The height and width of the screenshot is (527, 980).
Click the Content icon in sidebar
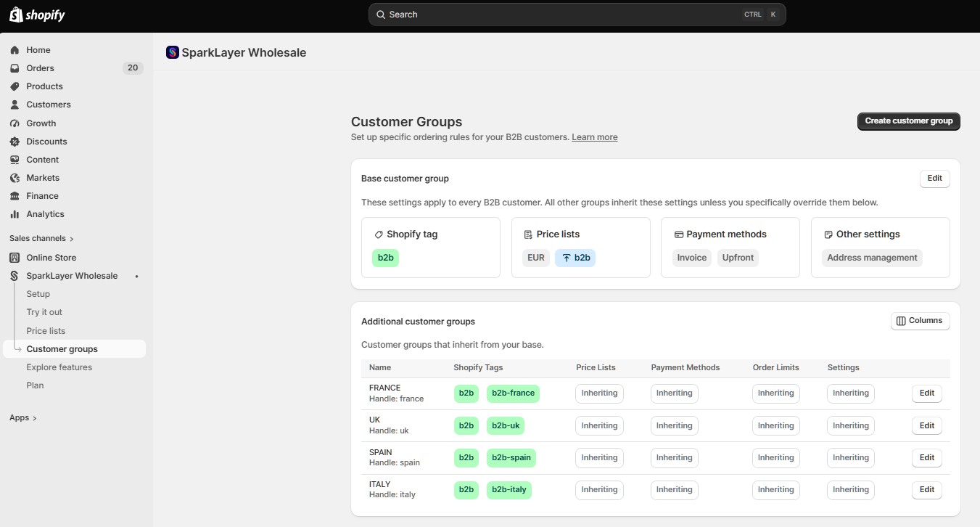click(x=15, y=160)
